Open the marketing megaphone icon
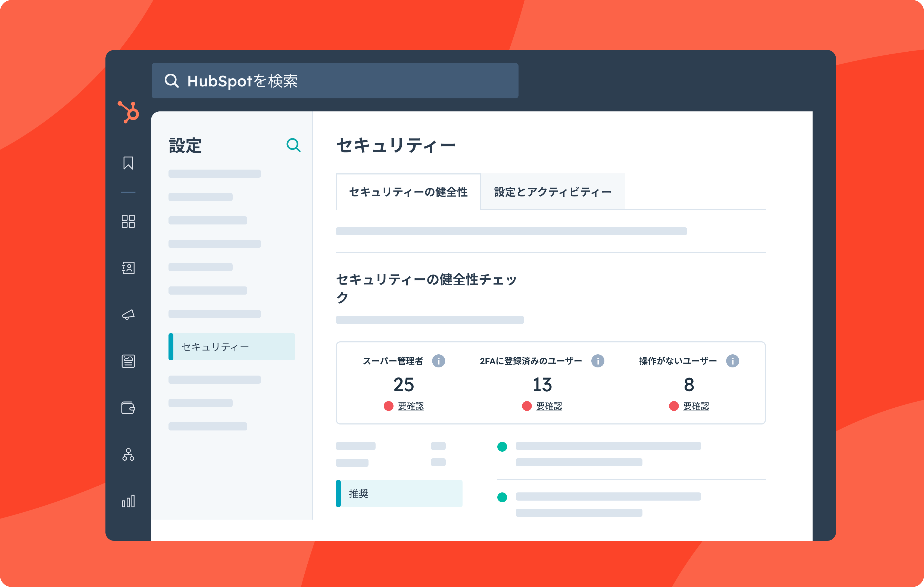The image size is (924, 587). (x=128, y=315)
